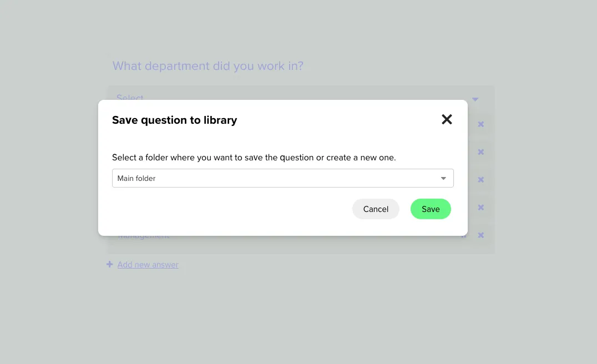Select the question title What department did you work in
This screenshot has height=364, width=597.
tap(208, 65)
